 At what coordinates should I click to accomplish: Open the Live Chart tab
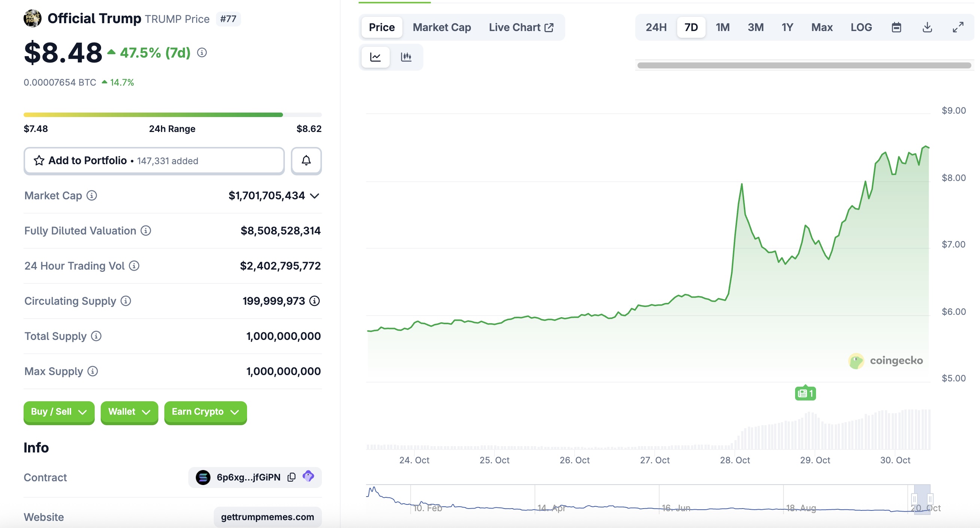(x=520, y=27)
